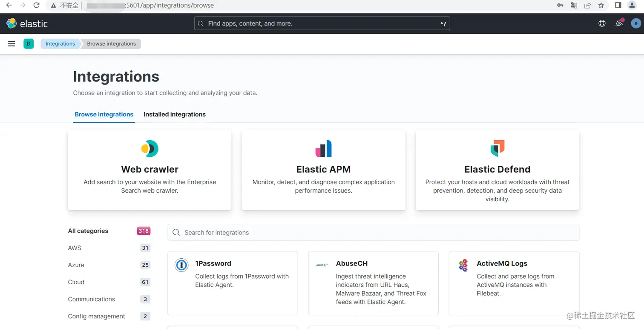Open the ActiveMQ Logs integration
This screenshot has height=329, width=644.
pos(502,263)
